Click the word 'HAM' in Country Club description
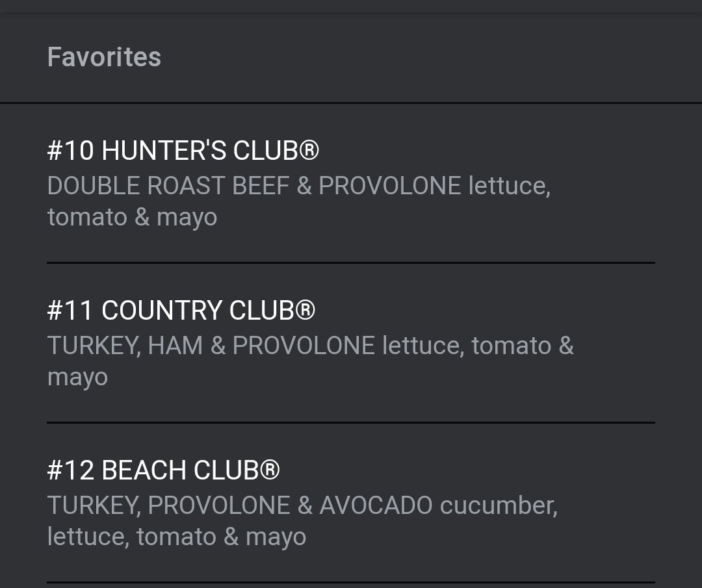Screen dimensions: 702x588 coord(175,346)
